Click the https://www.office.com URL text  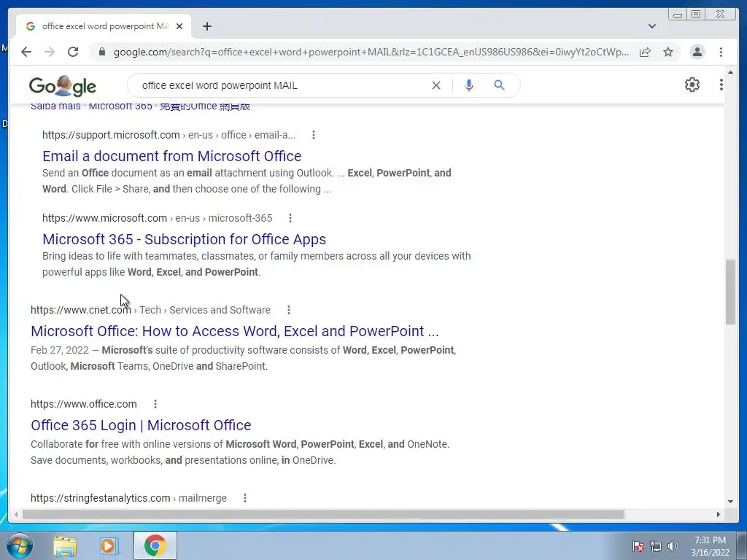(84, 404)
